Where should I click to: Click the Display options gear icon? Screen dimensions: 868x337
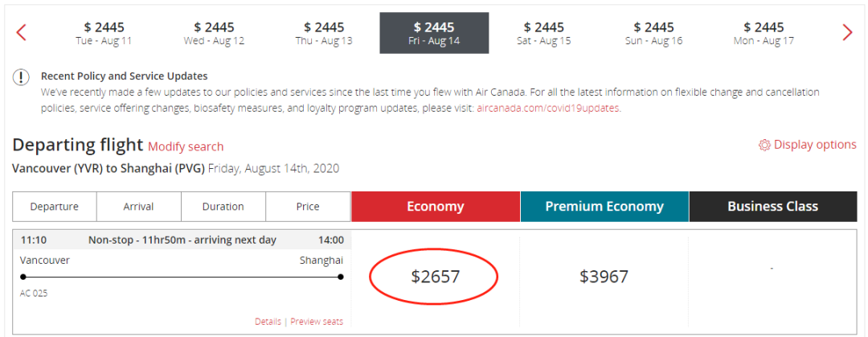(x=764, y=145)
